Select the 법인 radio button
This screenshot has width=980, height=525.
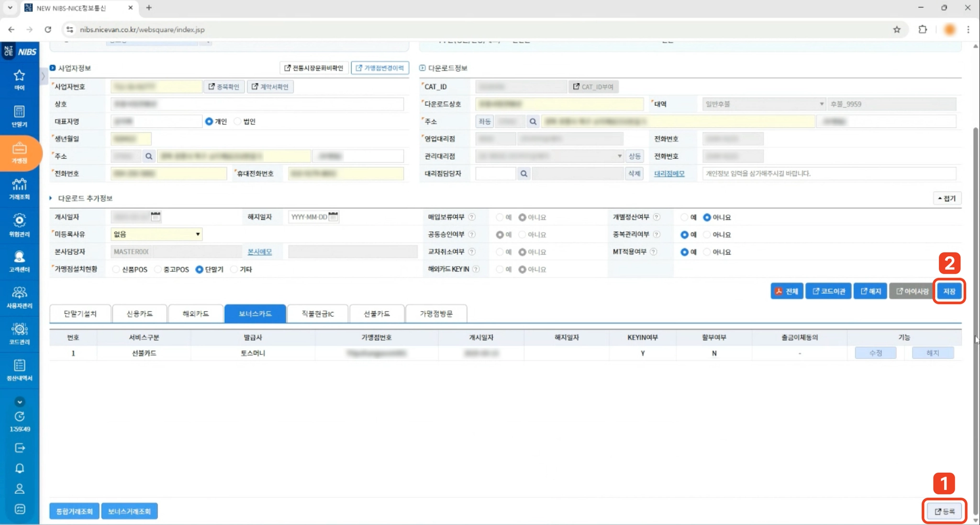238,122
